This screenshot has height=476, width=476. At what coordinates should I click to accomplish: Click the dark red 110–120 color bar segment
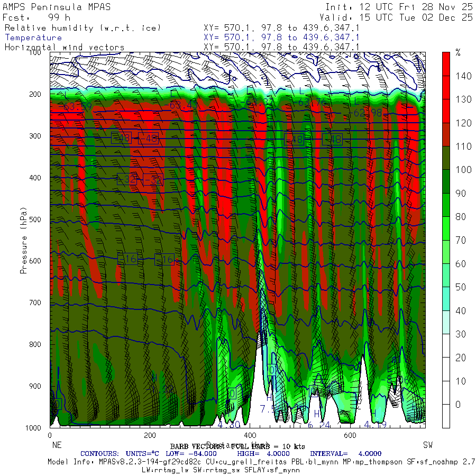coord(446,134)
